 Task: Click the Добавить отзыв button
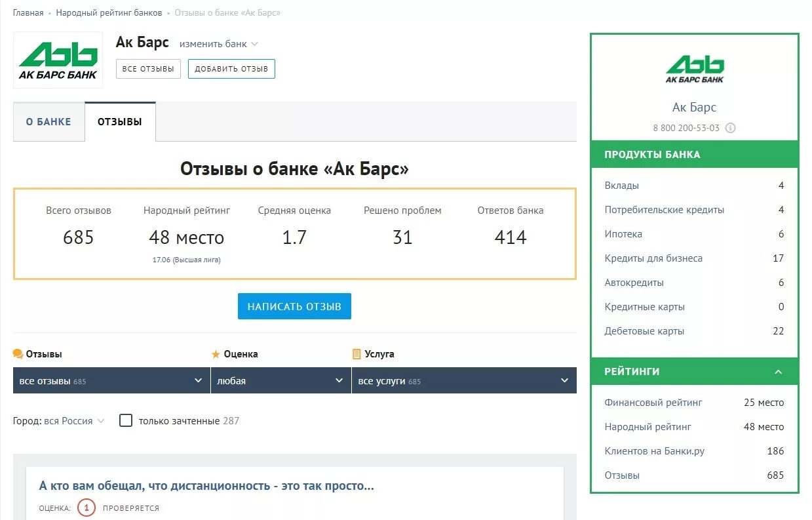[231, 69]
